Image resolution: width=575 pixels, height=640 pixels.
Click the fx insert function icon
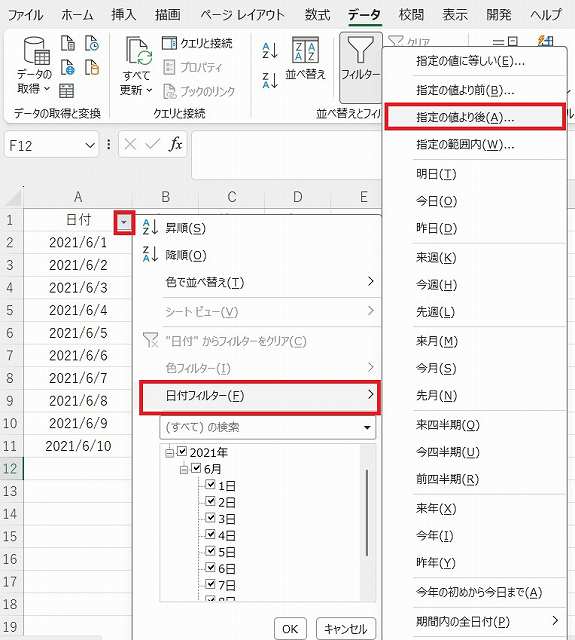(x=175, y=144)
